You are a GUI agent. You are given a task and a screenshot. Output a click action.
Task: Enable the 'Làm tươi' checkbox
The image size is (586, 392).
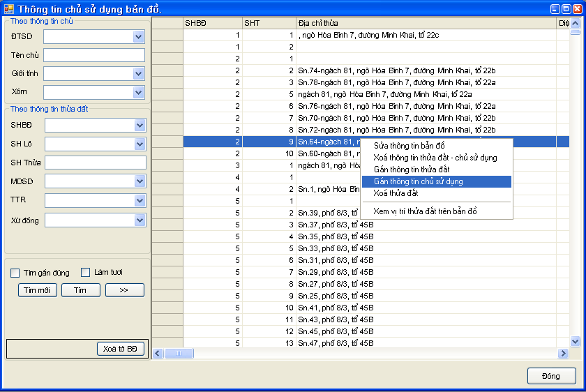pyautogui.click(x=86, y=272)
